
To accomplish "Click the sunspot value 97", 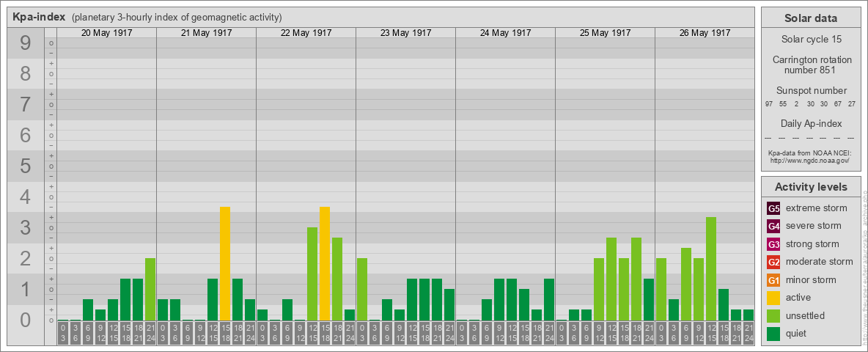I will [769, 104].
